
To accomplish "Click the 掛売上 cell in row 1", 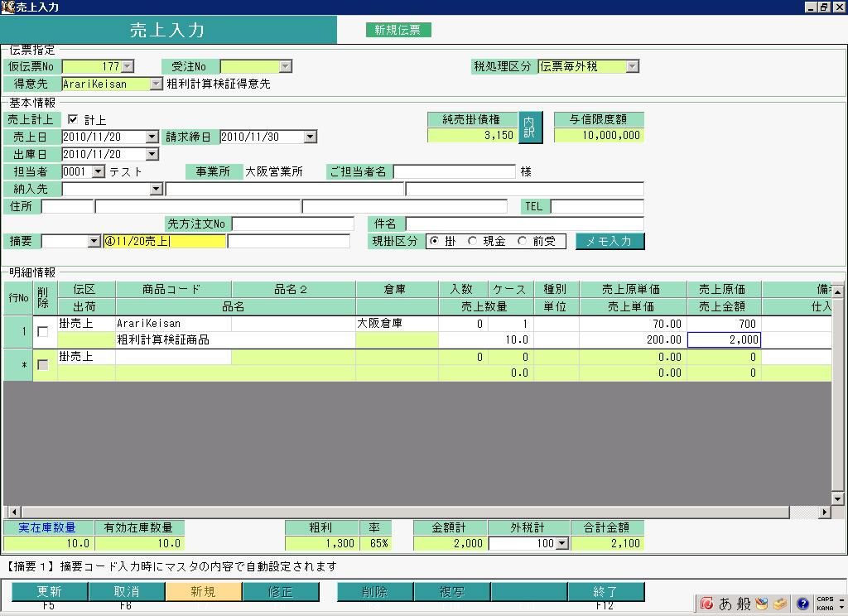I will click(x=86, y=324).
